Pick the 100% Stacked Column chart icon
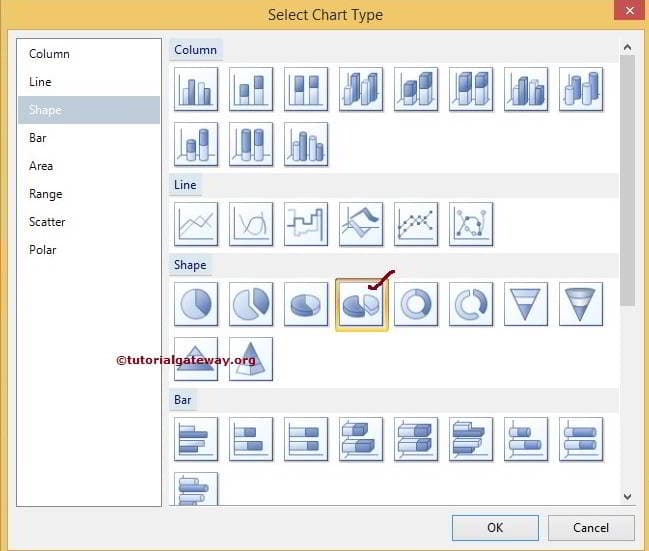The image size is (649, 551). (306, 89)
